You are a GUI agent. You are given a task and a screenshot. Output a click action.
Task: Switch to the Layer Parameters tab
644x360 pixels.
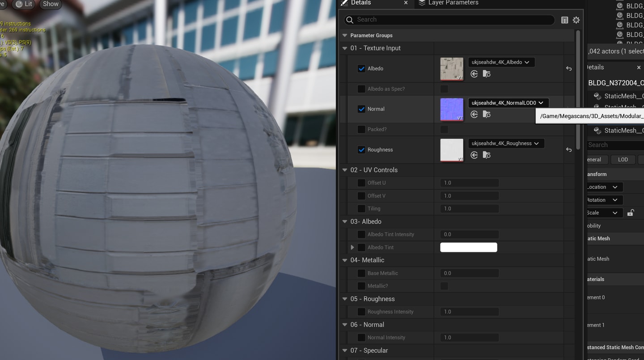453,3
